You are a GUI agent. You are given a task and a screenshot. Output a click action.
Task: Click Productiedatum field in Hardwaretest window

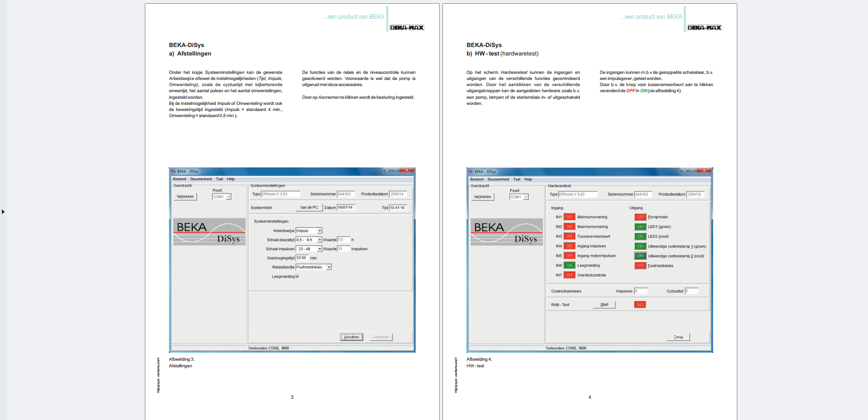[695, 194]
